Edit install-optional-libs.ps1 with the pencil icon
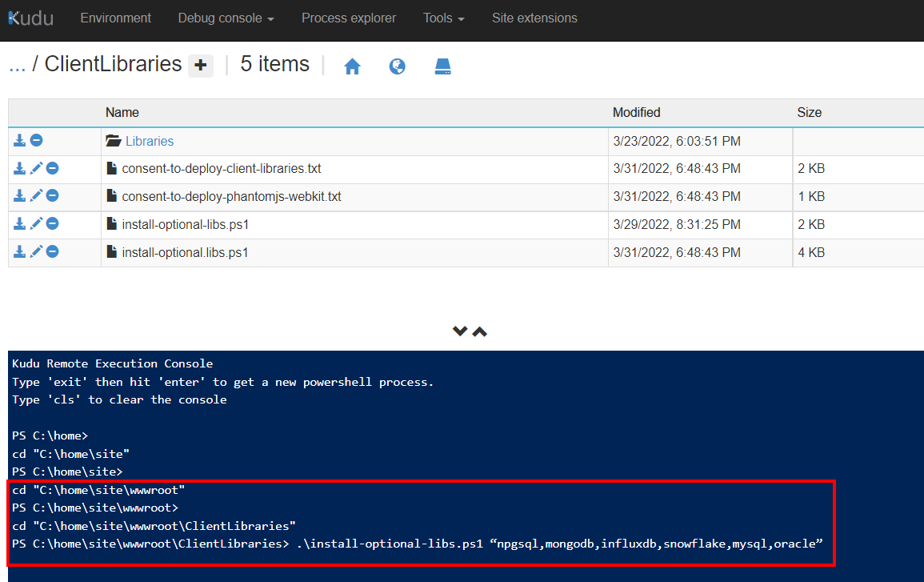924x582 pixels. click(35, 224)
